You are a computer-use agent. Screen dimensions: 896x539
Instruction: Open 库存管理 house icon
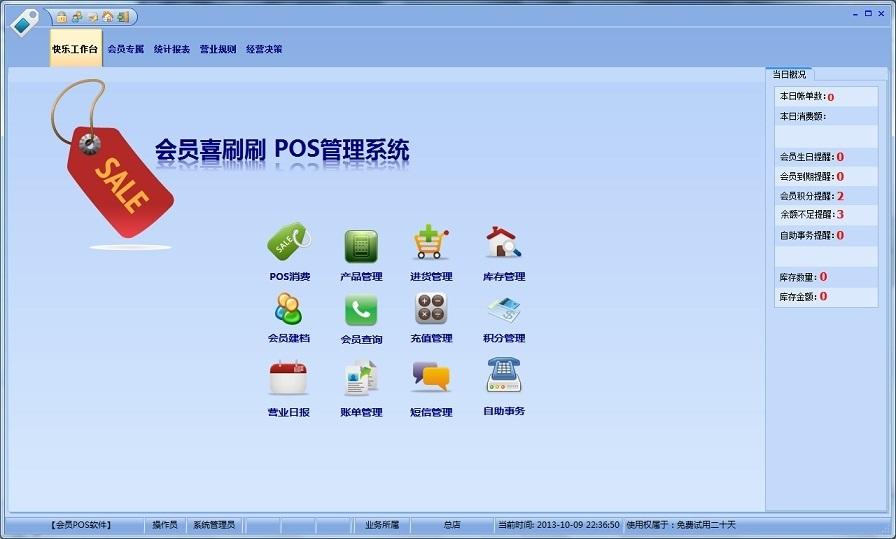click(x=503, y=242)
